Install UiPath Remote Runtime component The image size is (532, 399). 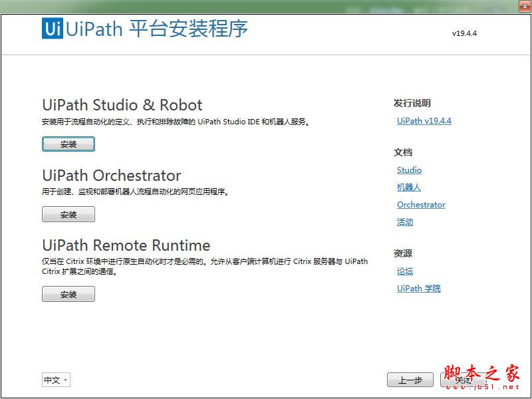click(68, 294)
